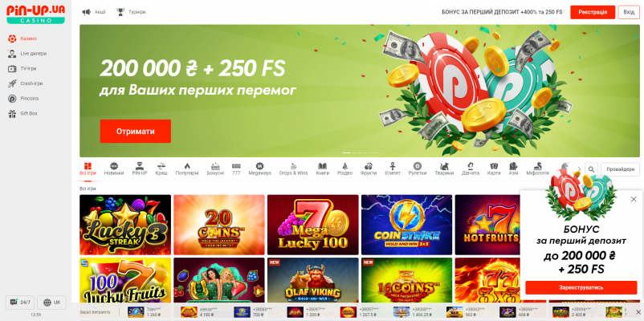Filter games by the 777 category
The image size is (644, 321).
coord(236,169)
